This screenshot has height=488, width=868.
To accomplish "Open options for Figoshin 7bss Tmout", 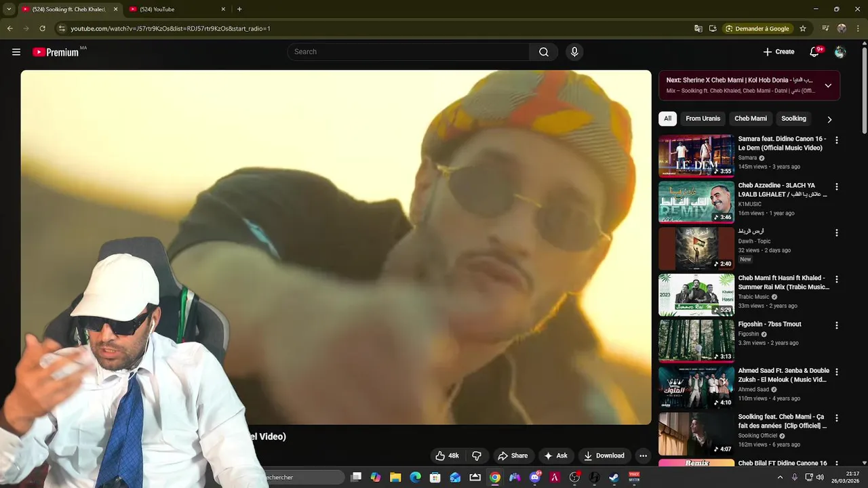I will [x=836, y=325].
